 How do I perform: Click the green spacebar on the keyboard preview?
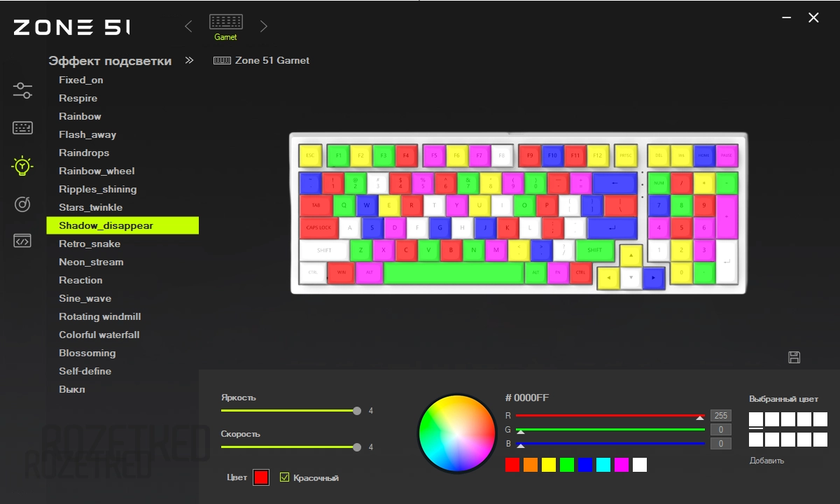[454, 272]
